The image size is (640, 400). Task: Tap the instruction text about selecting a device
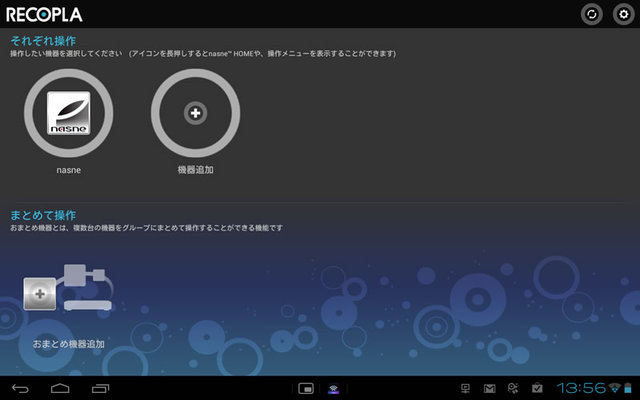tap(203, 53)
